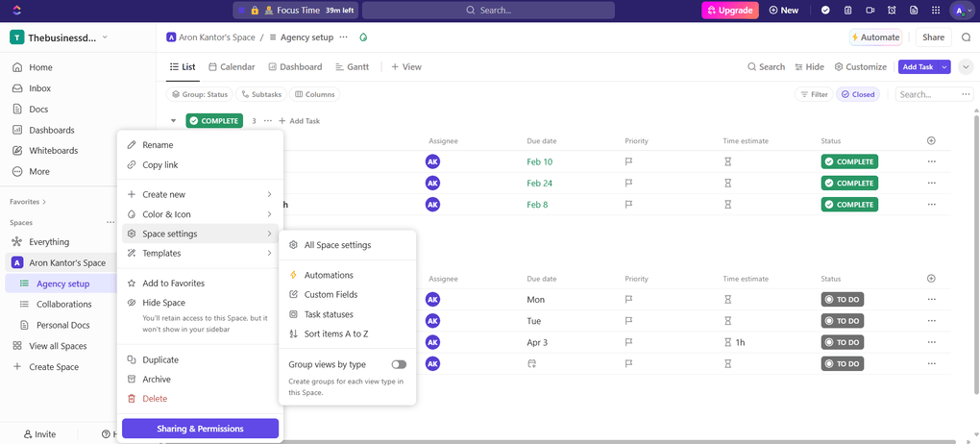This screenshot has width=980, height=444.
Task: Click the chat bubble icon beside Share
Action: pyautogui.click(x=966, y=37)
